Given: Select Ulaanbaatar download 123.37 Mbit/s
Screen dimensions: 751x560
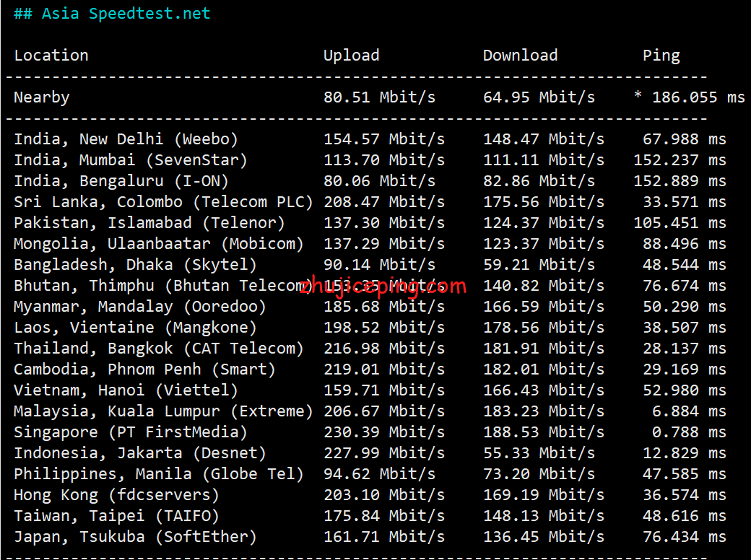Looking at the screenshot, I should 544,244.
